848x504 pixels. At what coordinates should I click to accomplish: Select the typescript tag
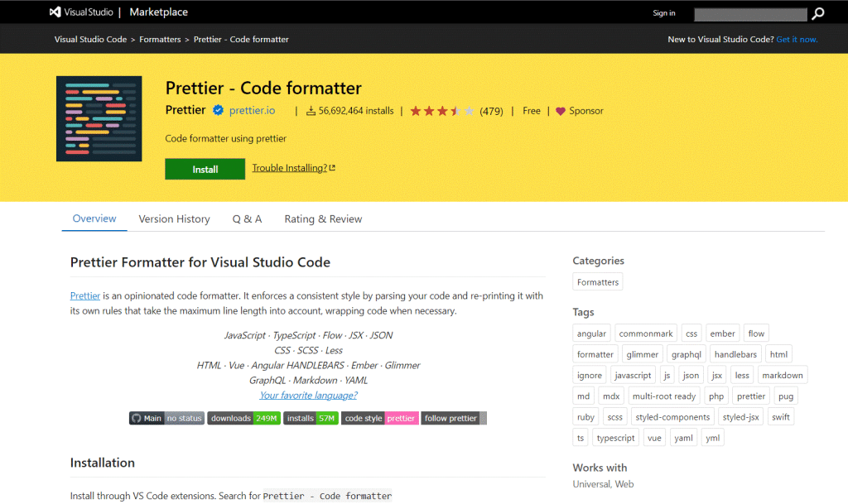point(615,438)
